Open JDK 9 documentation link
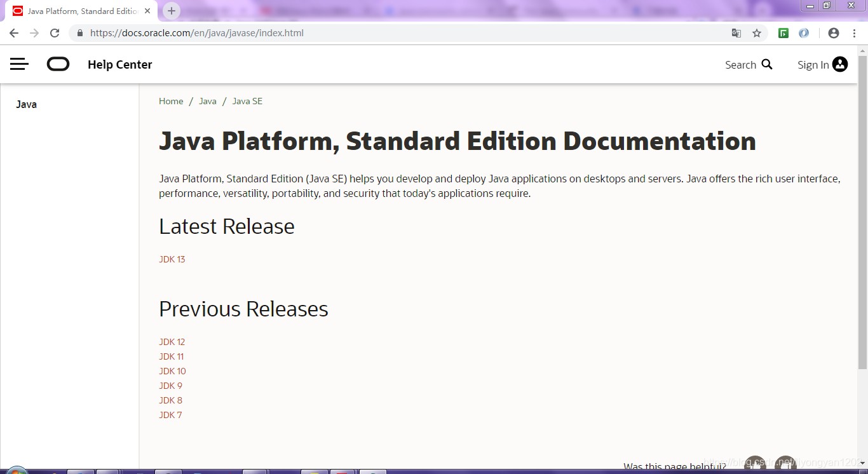The width and height of the screenshot is (868, 474). click(171, 386)
